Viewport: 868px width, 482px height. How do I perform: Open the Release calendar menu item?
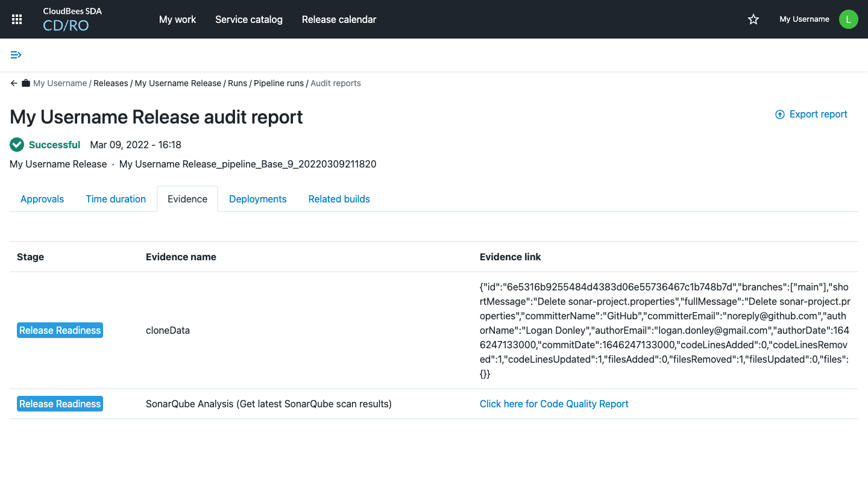coord(339,19)
